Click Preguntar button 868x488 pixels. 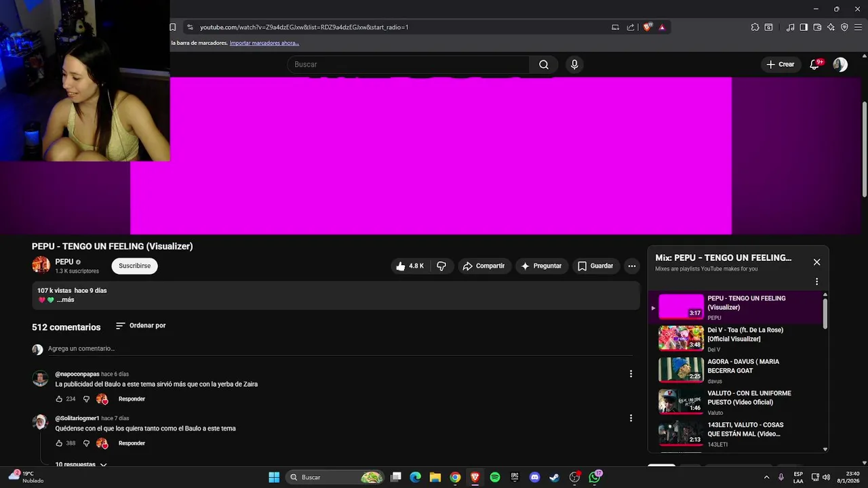coord(542,266)
